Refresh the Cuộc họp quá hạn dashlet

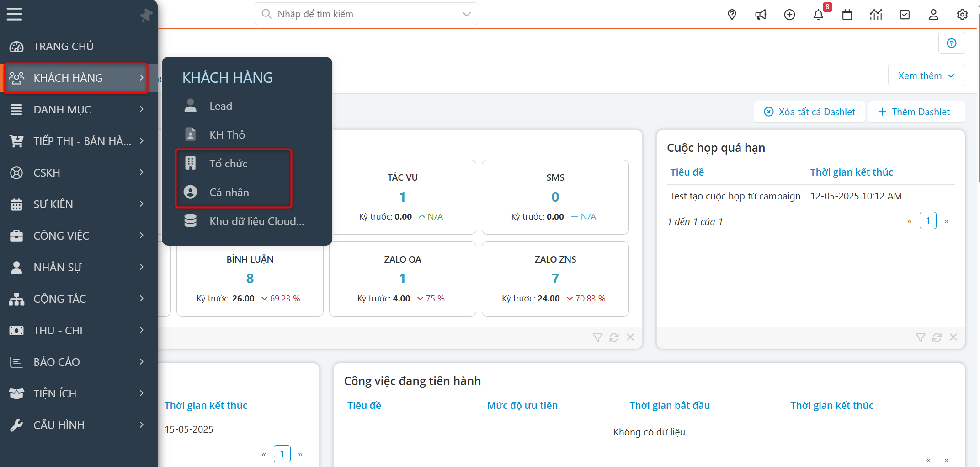tap(937, 338)
